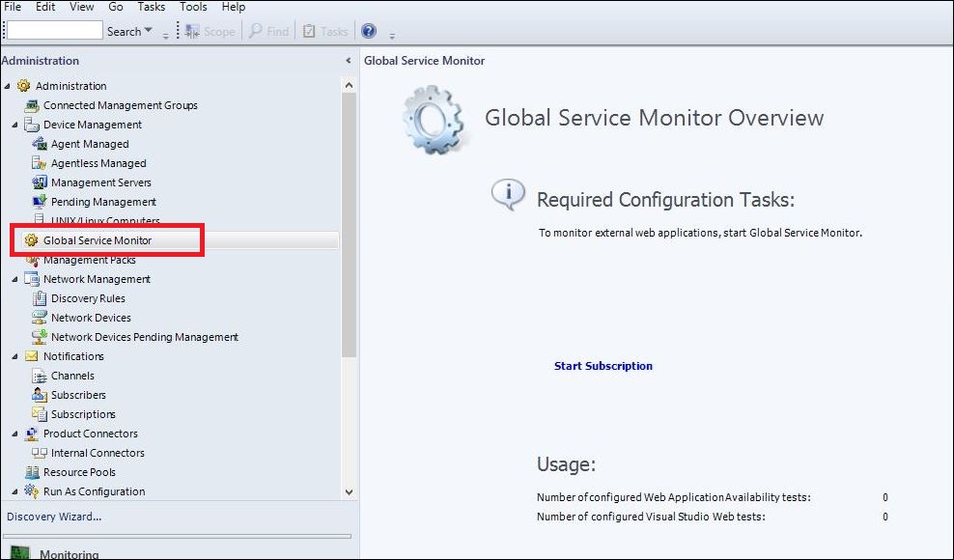Image resolution: width=954 pixels, height=560 pixels.
Task: Collapse the Device Management node
Action: click(15, 125)
